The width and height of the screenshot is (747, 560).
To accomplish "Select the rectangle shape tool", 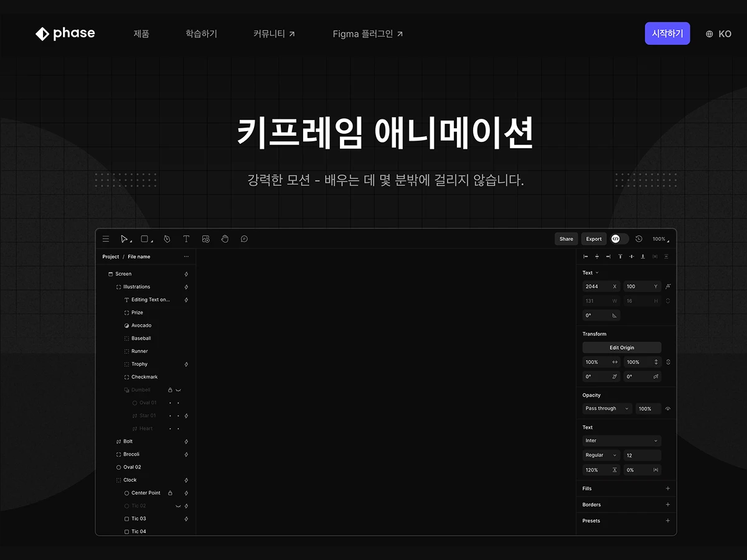I will point(145,239).
